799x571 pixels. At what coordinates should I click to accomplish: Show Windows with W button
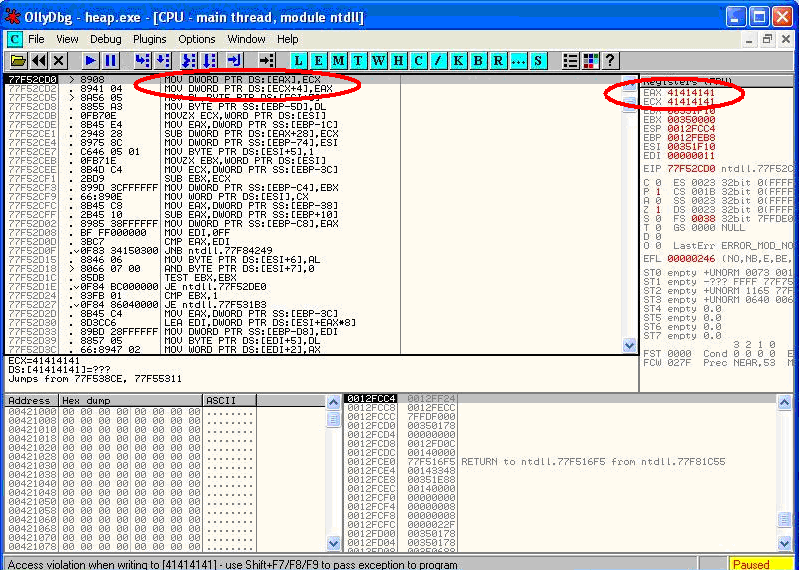tap(378, 61)
